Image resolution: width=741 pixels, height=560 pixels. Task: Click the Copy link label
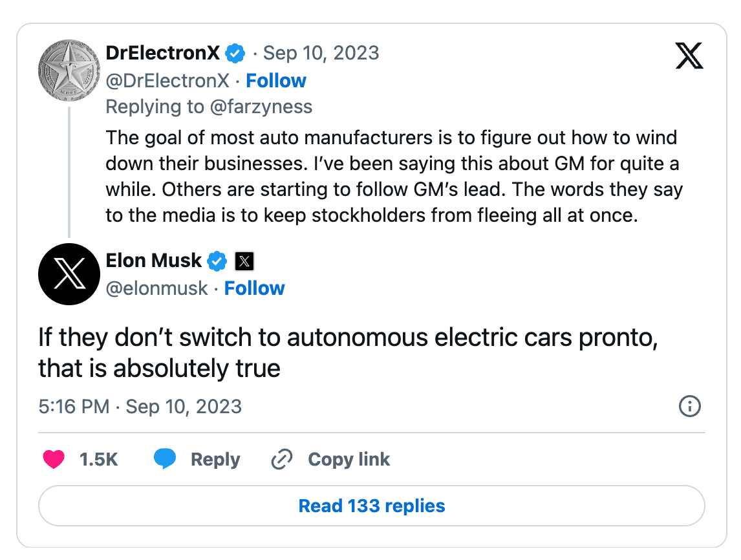[349, 460]
